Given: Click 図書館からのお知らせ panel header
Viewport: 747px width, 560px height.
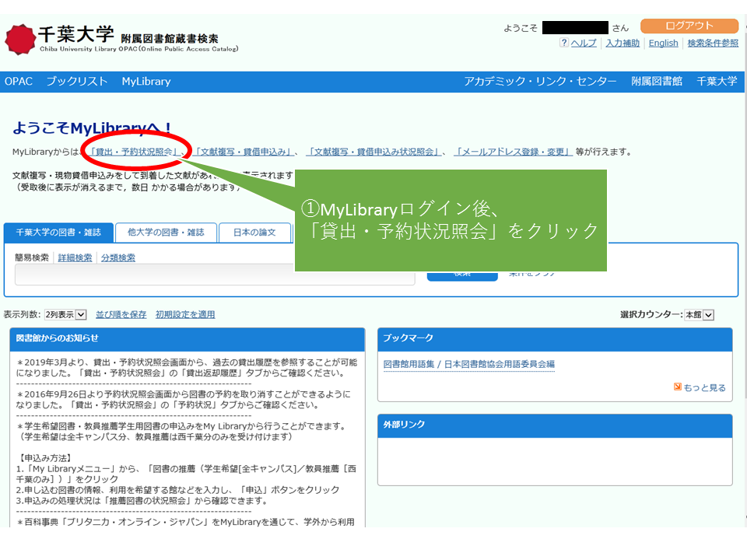Looking at the screenshot, I should point(188,338).
